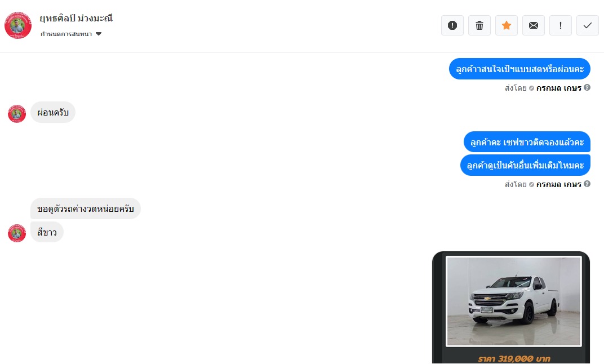
Task: Click sender name กรกมล เกษร under first message
Action: 558,88
